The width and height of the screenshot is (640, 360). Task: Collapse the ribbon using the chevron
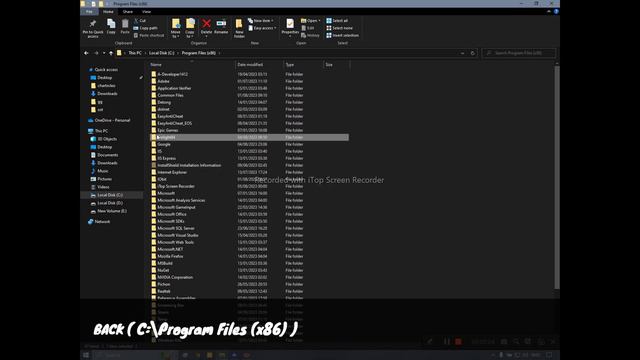tap(549, 11)
